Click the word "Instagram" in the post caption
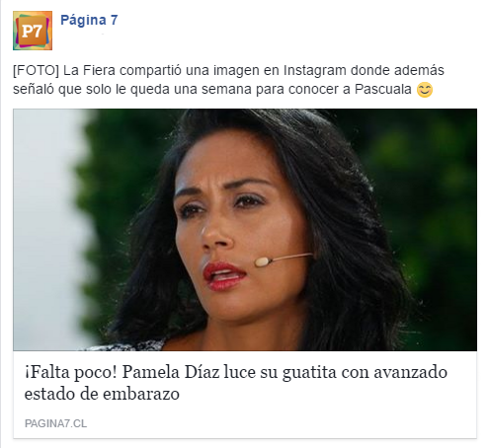The width and height of the screenshot is (487, 448). tap(315, 70)
